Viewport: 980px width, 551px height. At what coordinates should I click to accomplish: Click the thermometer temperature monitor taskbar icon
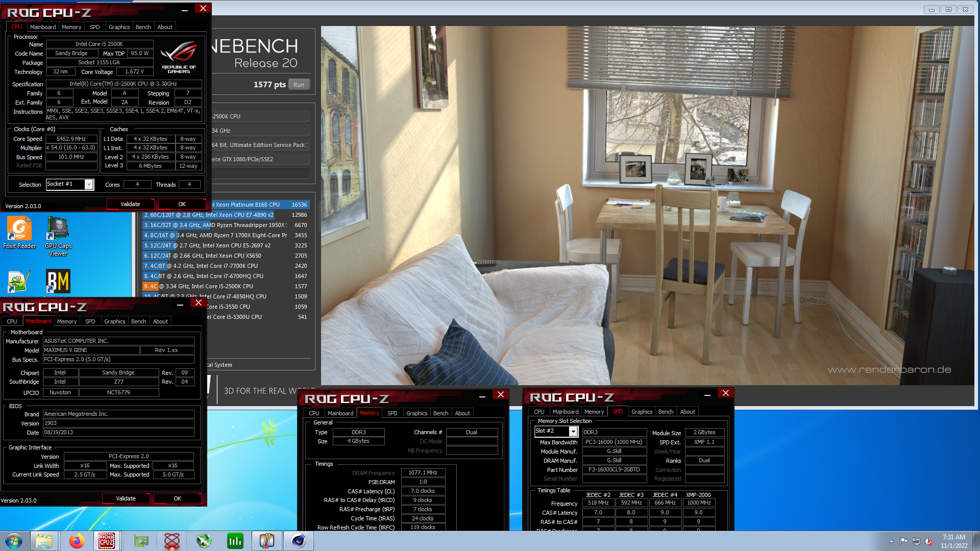(267, 541)
